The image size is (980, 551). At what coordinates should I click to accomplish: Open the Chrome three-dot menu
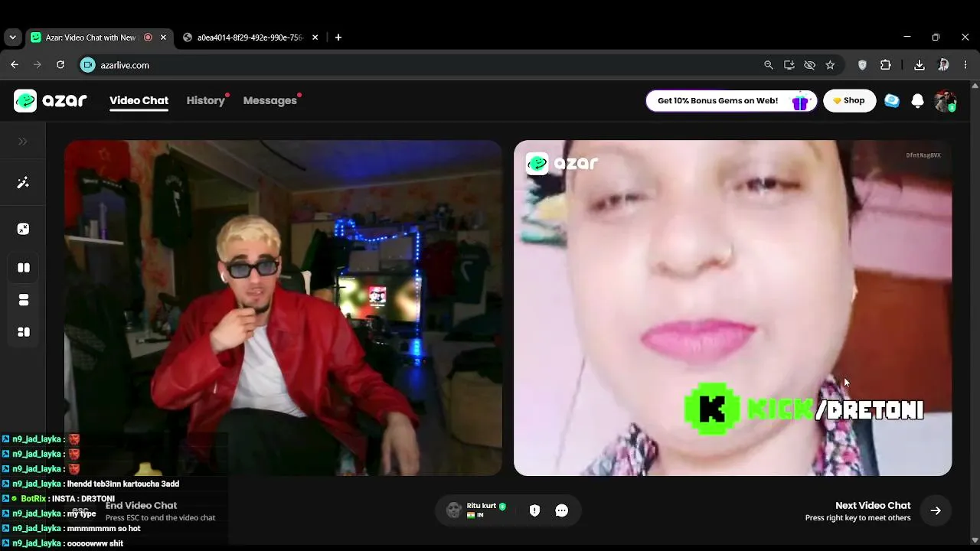pyautogui.click(x=965, y=65)
